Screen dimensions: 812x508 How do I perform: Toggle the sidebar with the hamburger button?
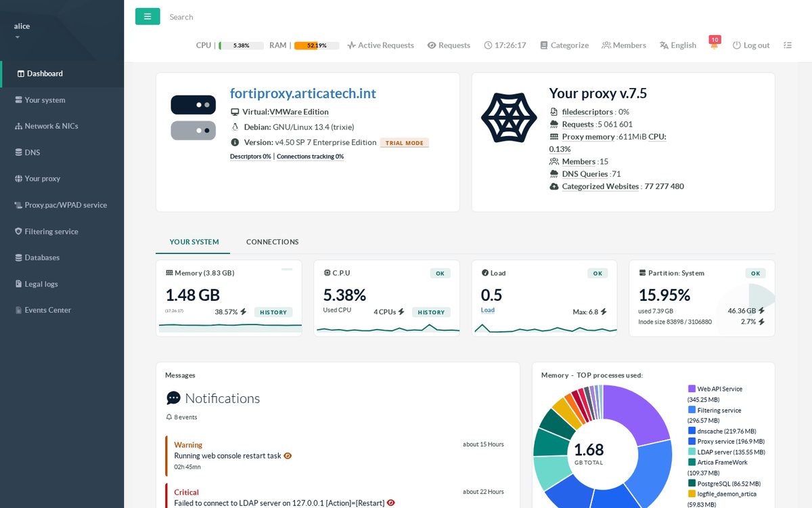coord(148,16)
